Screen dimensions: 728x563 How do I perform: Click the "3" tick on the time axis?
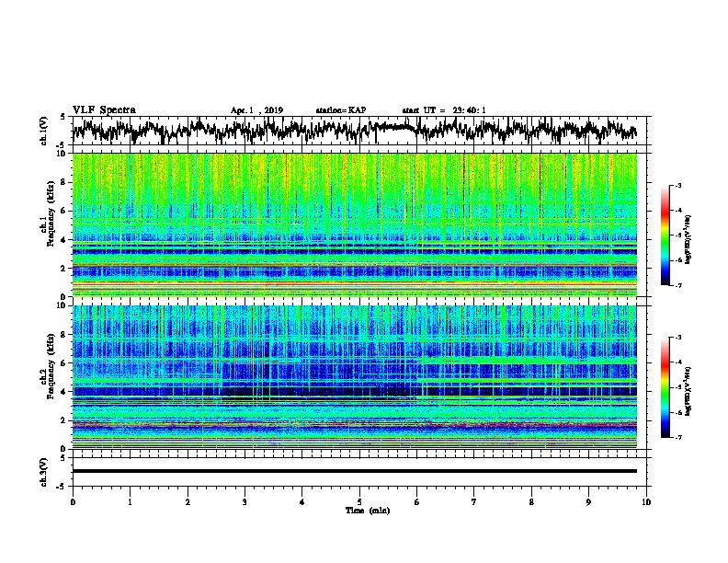(x=245, y=502)
